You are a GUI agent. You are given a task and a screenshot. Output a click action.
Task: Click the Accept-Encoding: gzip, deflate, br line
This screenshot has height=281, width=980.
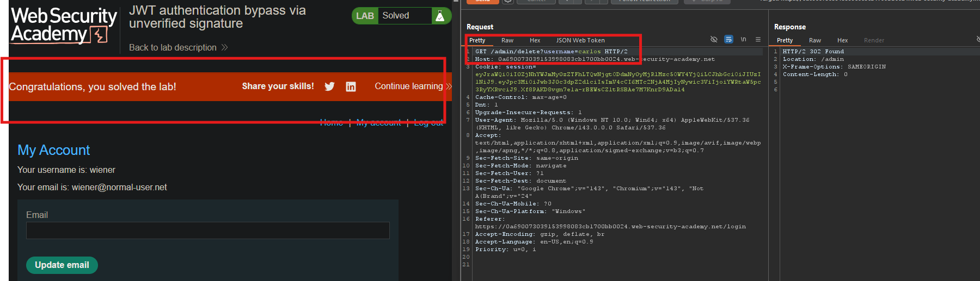click(x=540, y=234)
